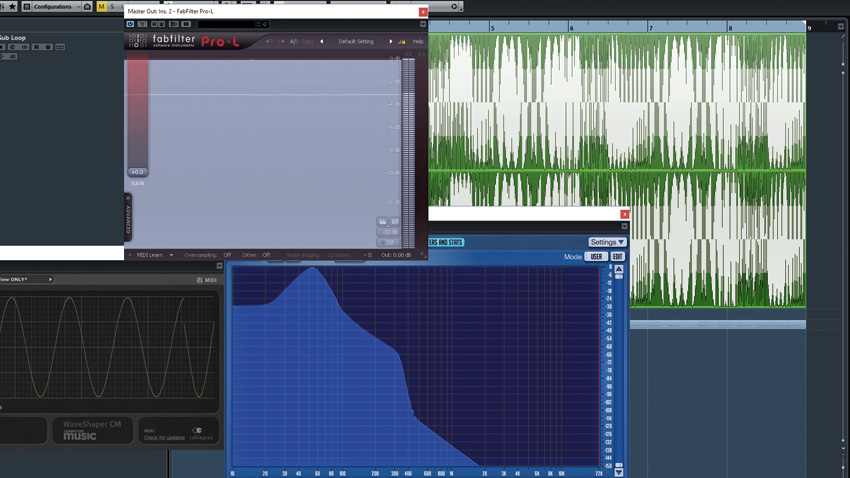Expand the ADVANCED panel in Pro-L
This screenshot has width=850, height=478.
128,217
